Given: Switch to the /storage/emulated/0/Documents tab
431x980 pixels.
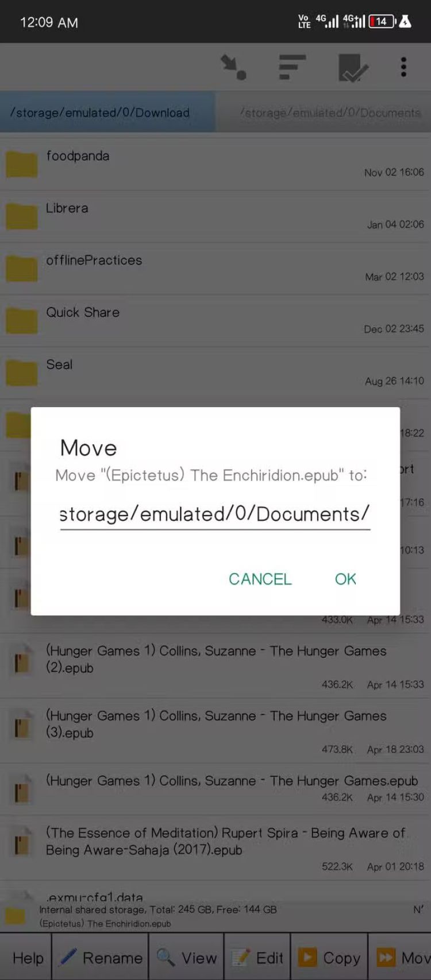Looking at the screenshot, I should point(324,113).
